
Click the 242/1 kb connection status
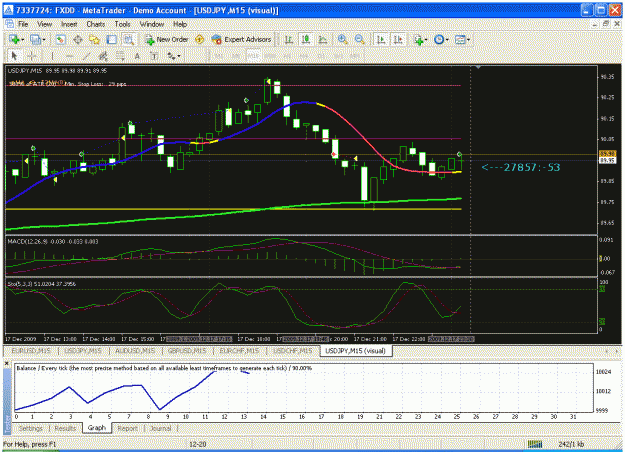571,444
